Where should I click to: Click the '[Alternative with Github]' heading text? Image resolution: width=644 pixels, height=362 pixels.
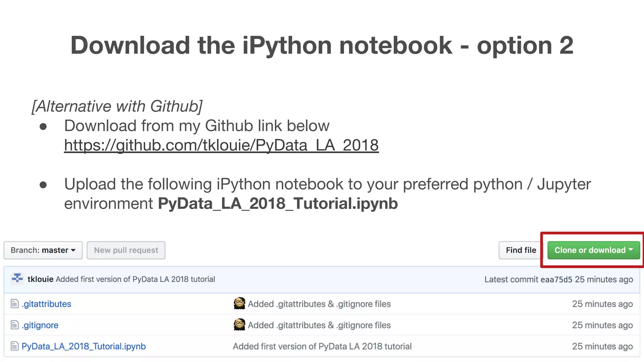(117, 106)
